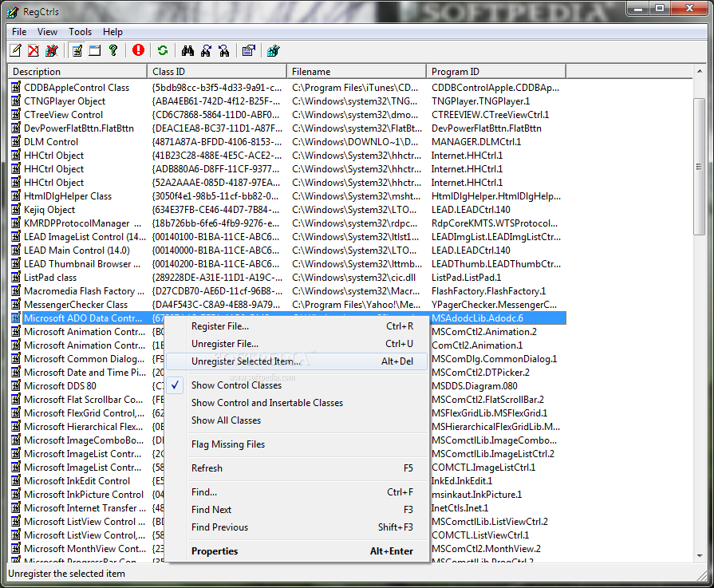
Task: Click Find Previous binoculars icon
Action: point(223,50)
